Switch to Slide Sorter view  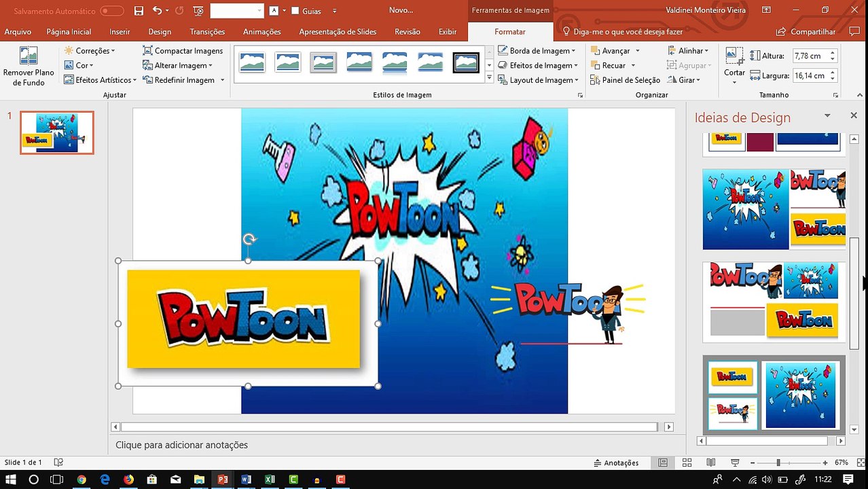point(687,463)
